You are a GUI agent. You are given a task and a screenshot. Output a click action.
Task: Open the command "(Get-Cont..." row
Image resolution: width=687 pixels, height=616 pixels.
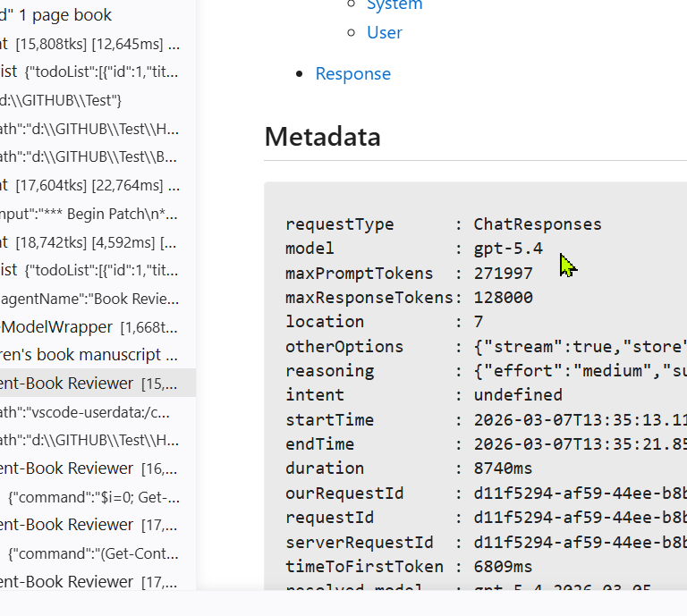[x=98, y=553]
